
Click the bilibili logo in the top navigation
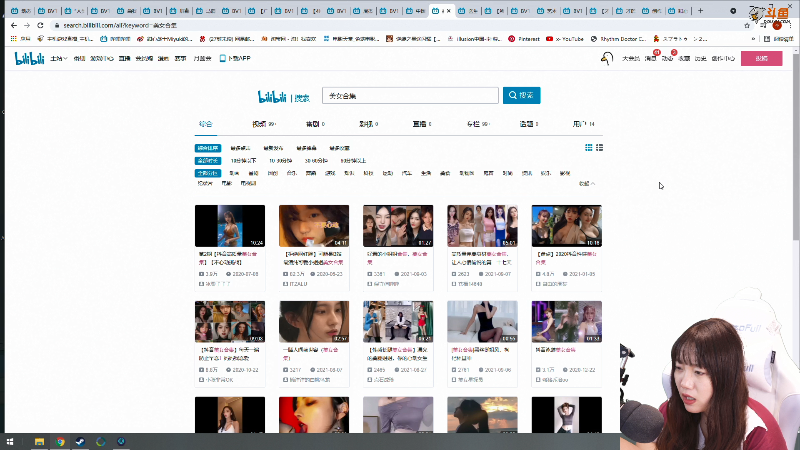pyautogui.click(x=30, y=59)
